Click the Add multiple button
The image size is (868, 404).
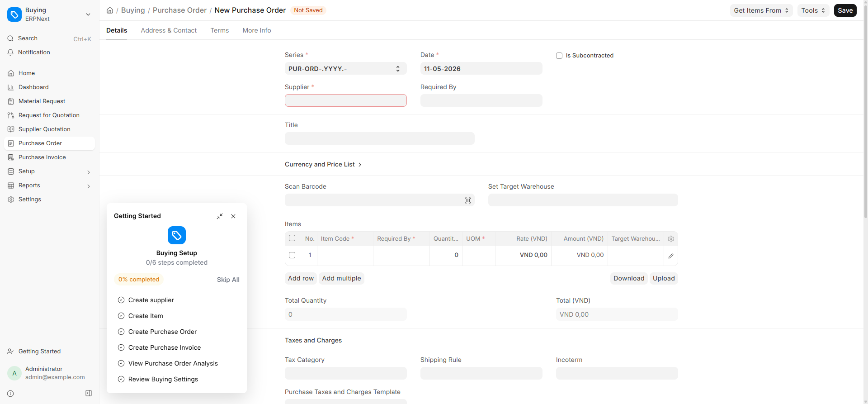[342, 278]
